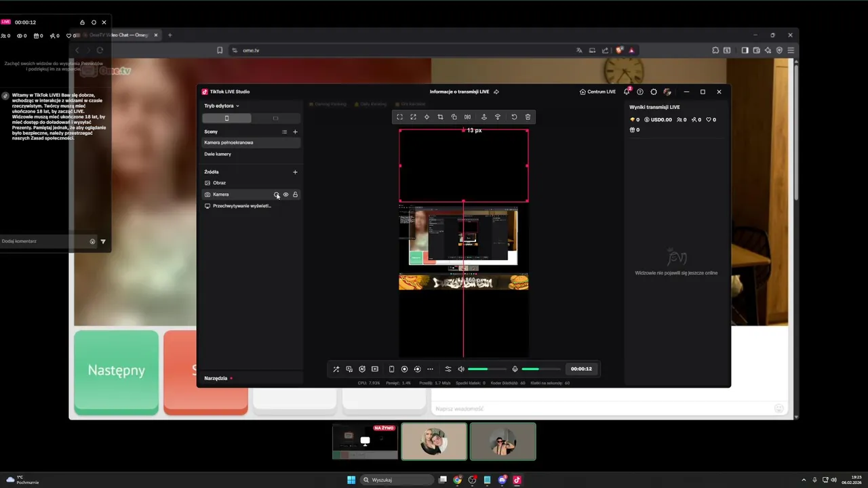Add a new source with the Źródła plus icon

[295, 172]
